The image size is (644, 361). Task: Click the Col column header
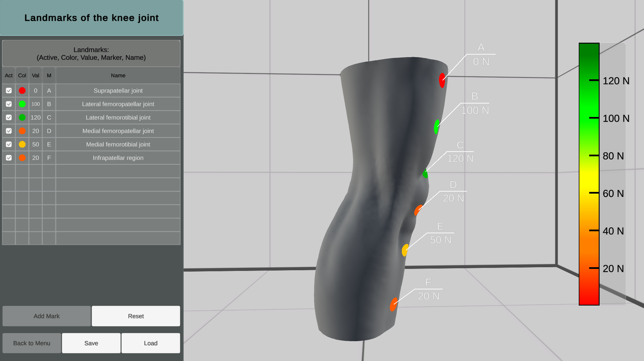22,76
